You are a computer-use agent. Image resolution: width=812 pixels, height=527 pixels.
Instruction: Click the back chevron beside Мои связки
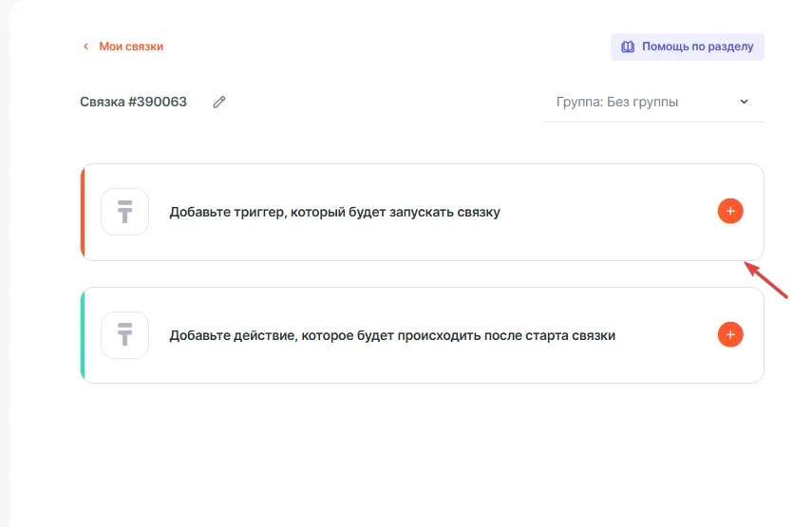pos(85,47)
